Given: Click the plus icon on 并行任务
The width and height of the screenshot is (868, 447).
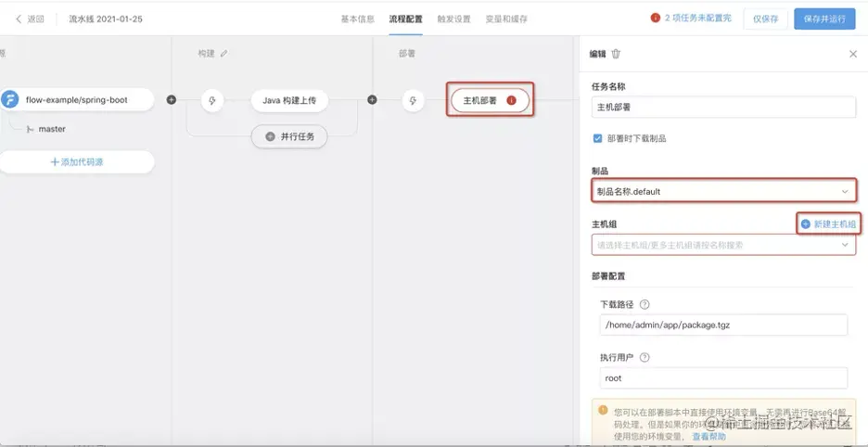Looking at the screenshot, I should [x=270, y=136].
